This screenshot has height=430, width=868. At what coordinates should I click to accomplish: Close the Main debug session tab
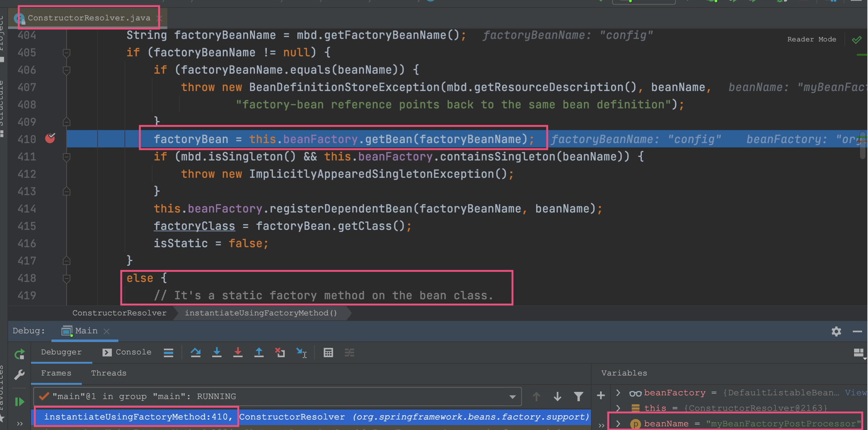point(107,331)
